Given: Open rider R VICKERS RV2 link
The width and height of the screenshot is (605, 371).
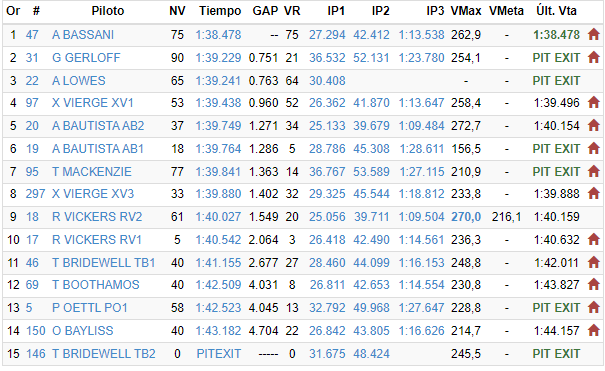Looking at the screenshot, I should [97, 217].
